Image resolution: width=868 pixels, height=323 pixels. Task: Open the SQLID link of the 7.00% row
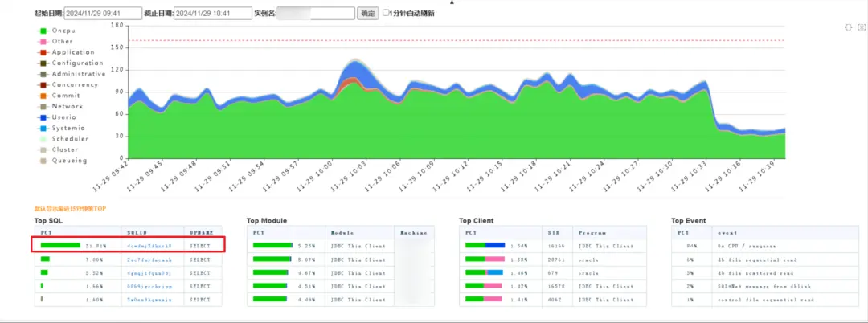click(x=149, y=260)
